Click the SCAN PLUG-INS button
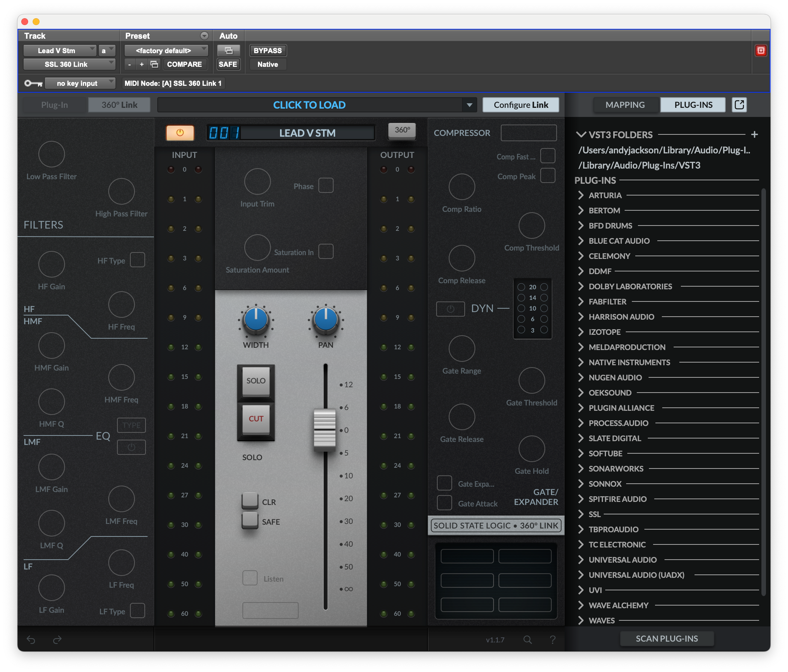The height and width of the screenshot is (672, 788). coord(667,639)
